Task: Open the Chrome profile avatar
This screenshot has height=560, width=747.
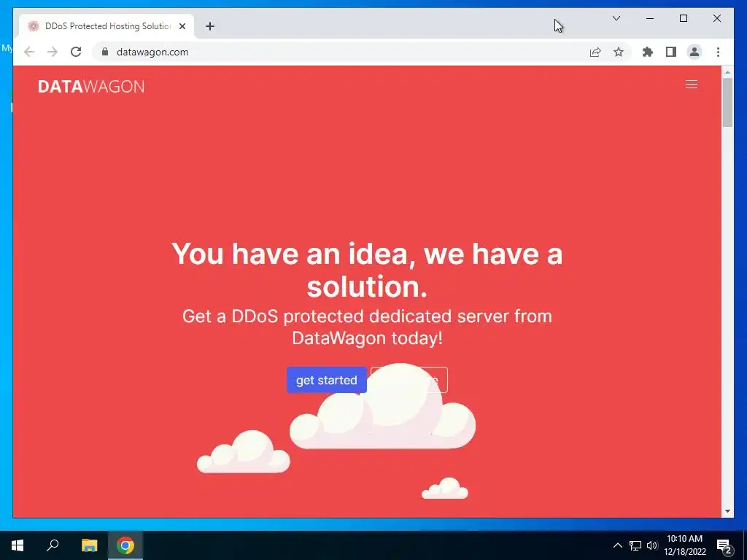Action: coord(694,52)
